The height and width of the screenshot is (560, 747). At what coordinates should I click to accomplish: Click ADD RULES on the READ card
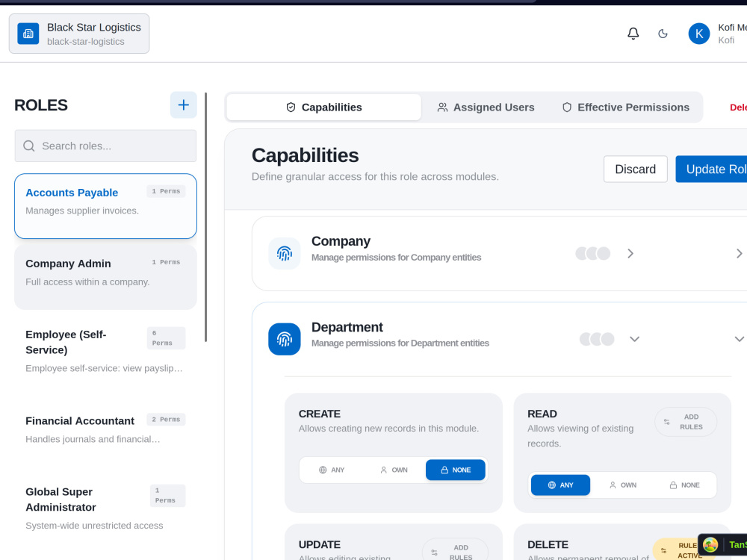[686, 422]
